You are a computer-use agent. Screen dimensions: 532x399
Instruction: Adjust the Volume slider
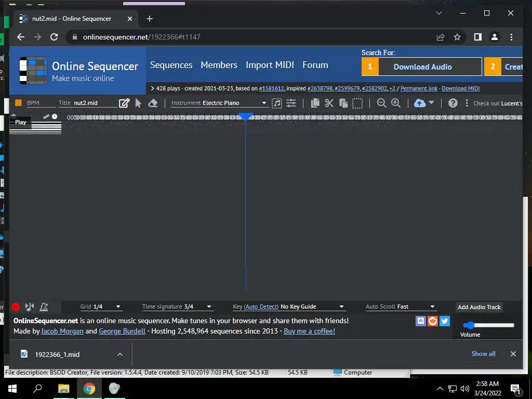pyautogui.click(x=488, y=325)
